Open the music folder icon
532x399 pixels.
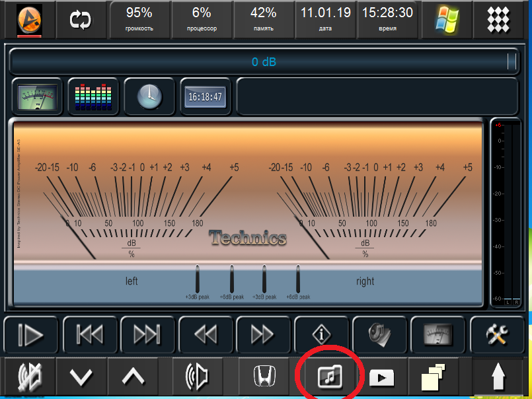point(330,377)
